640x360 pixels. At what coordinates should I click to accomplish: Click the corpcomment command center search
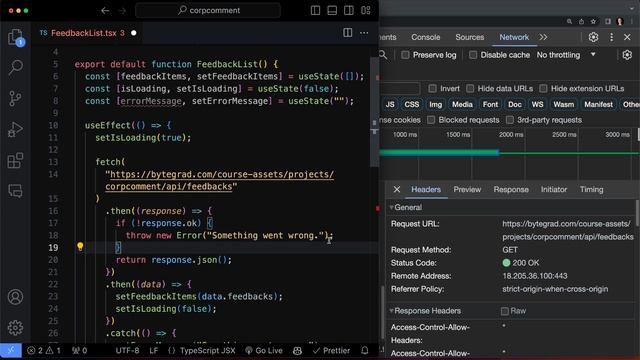click(208, 11)
